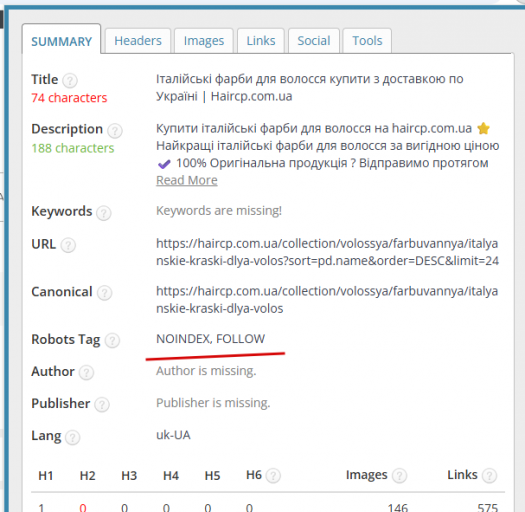Click the 'Publisher is missing.' message
Image resolution: width=525 pixels, height=512 pixels.
pos(213,403)
